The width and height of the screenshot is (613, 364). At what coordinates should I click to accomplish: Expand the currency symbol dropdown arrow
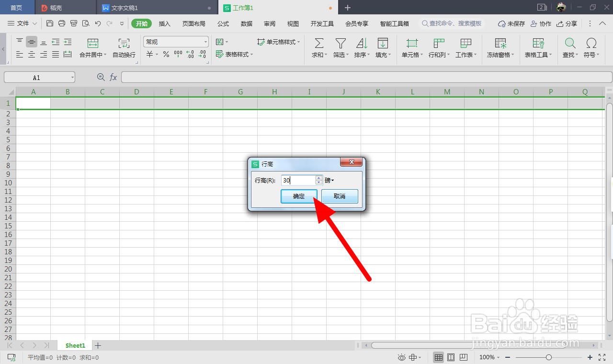[157, 55]
